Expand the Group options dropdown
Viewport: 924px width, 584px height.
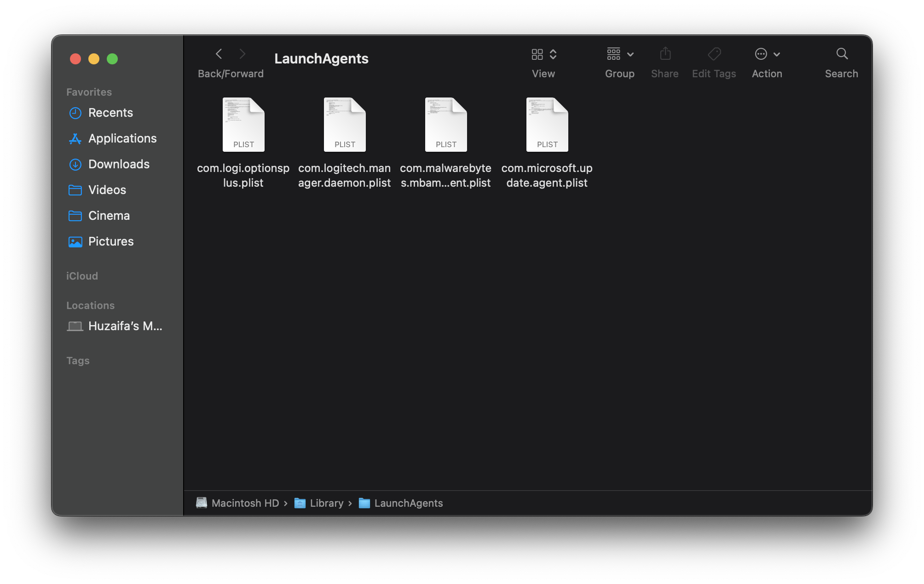pos(620,54)
